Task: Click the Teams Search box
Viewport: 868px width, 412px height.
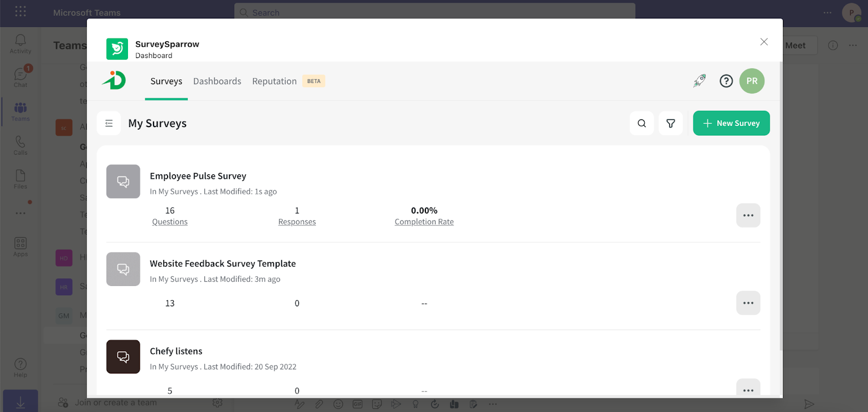Action: pos(435,12)
